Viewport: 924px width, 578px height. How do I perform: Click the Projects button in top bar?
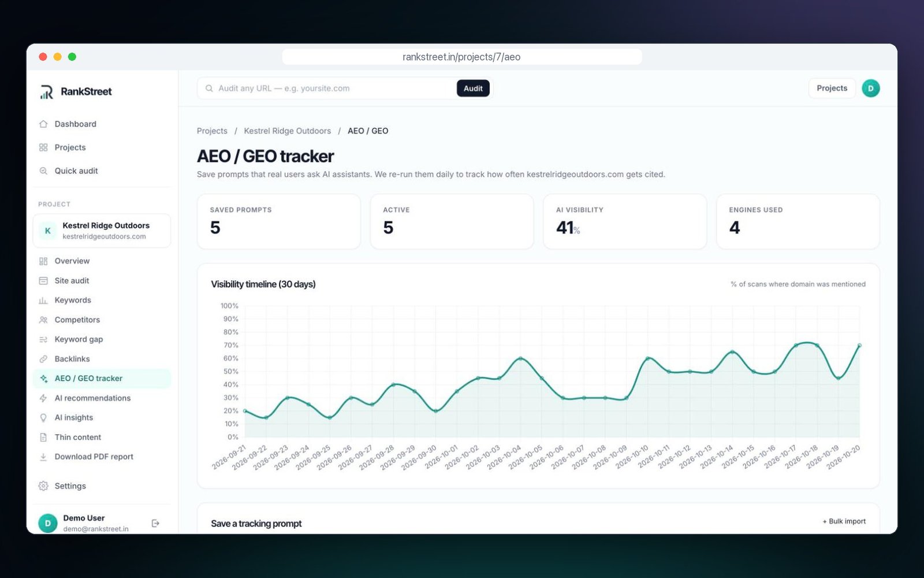[x=832, y=88]
